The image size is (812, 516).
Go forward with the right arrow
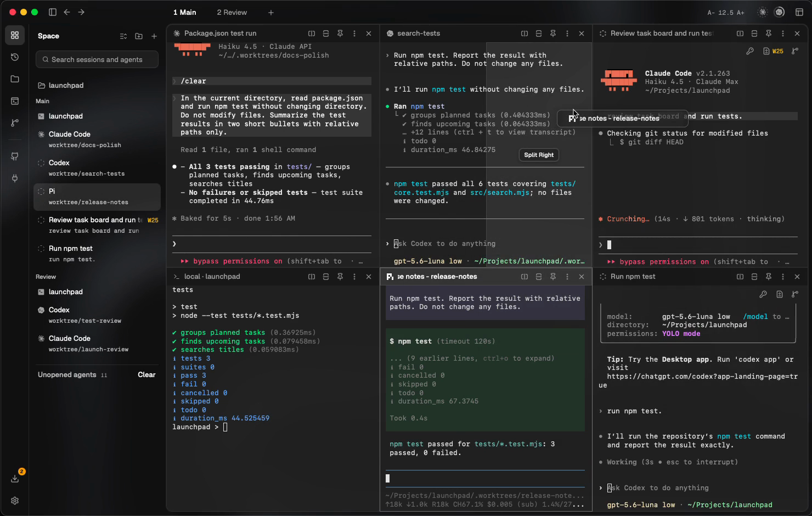pyautogui.click(x=81, y=12)
